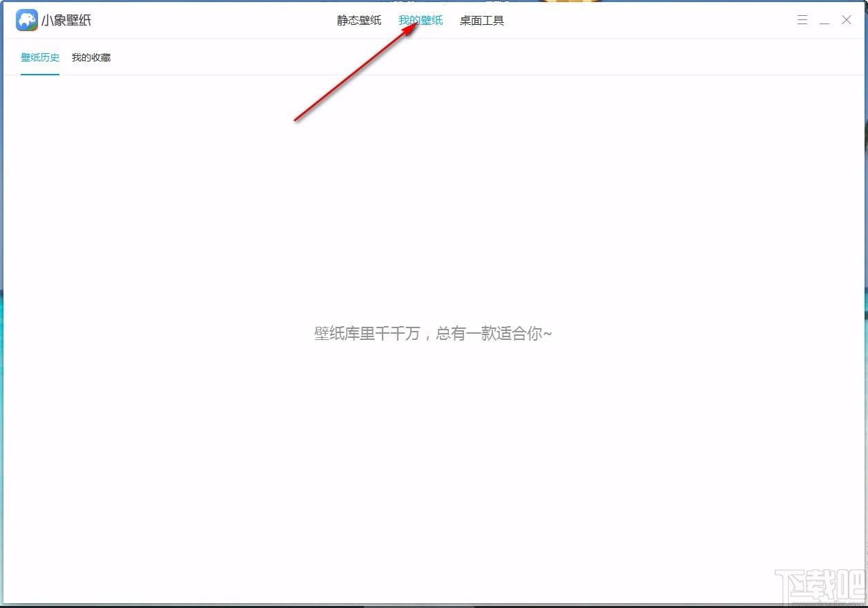The height and width of the screenshot is (608, 868).
Task: Select the 我的壁纸 tab
Action: click(x=421, y=20)
